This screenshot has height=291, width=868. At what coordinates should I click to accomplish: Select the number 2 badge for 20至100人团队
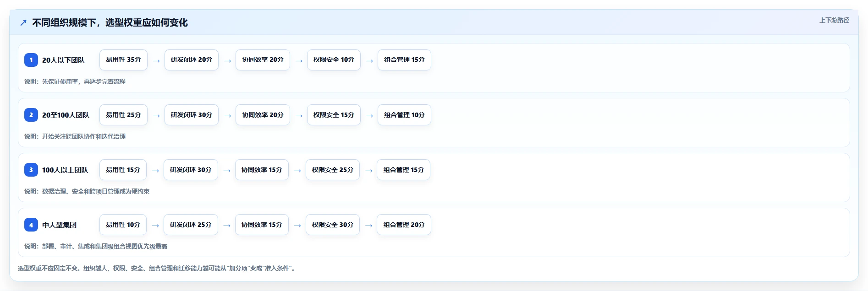pyautogui.click(x=31, y=115)
